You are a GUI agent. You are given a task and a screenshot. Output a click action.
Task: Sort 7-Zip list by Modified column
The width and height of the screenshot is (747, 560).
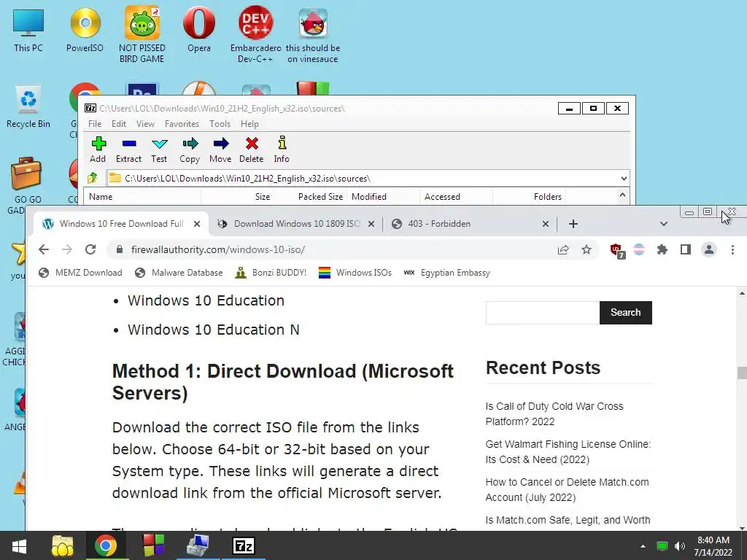tap(383, 197)
